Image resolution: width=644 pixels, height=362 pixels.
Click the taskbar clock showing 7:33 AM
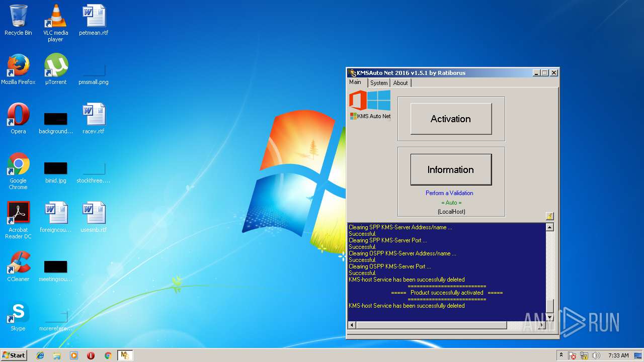point(618,355)
